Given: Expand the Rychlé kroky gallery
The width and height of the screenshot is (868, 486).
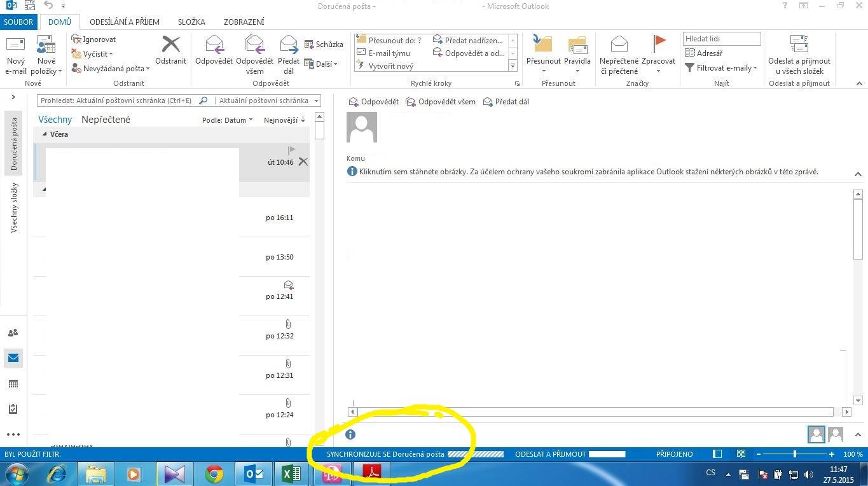Looking at the screenshot, I should click(x=513, y=66).
